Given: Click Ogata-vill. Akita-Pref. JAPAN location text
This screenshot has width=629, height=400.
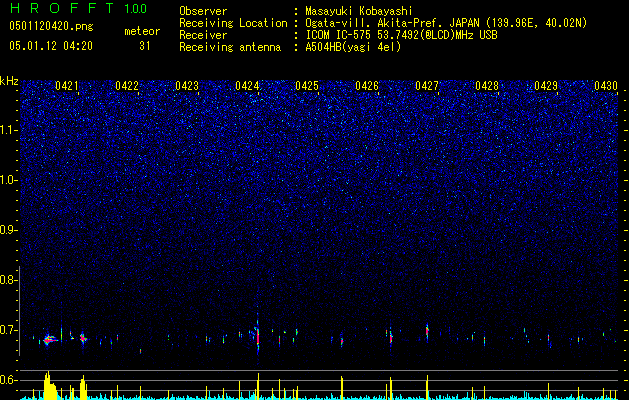Looking at the screenshot, I should (x=446, y=23).
